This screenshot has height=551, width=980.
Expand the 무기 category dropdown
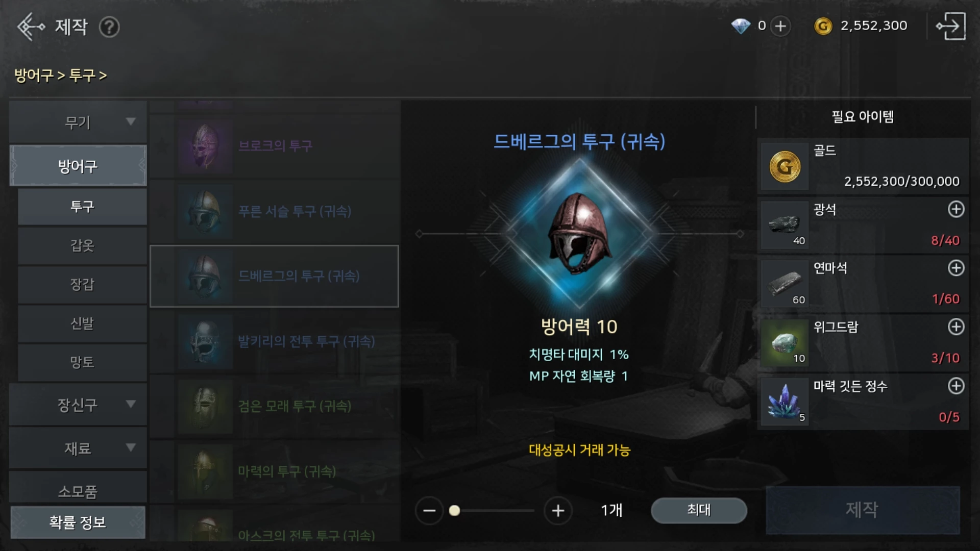tap(78, 122)
